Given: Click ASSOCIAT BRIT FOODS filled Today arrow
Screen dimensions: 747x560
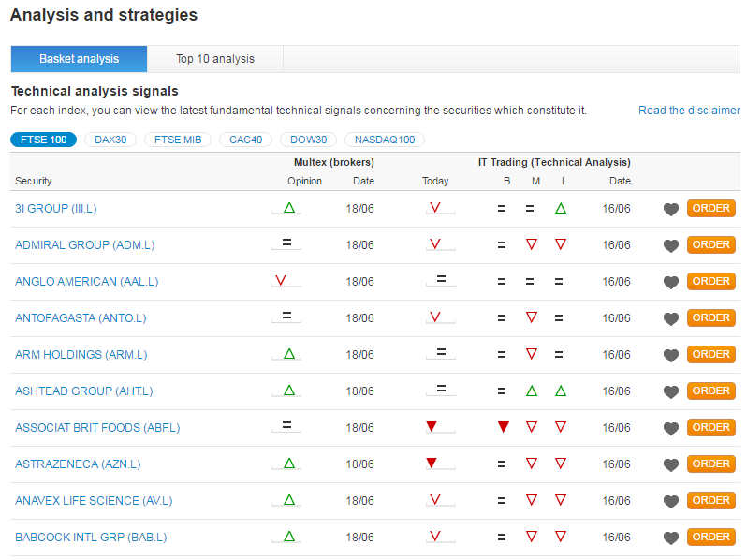Looking at the screenshot, I should [x=432, y=426].
